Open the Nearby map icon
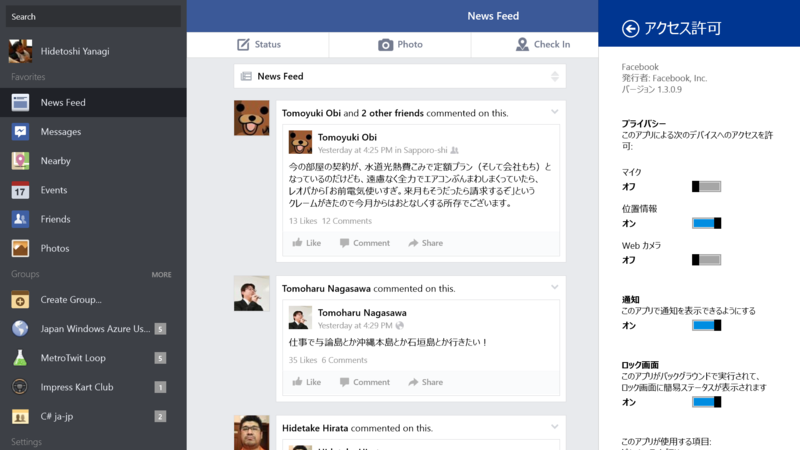The width and height of the screenshot is (800, 450). tap(20, 161)
